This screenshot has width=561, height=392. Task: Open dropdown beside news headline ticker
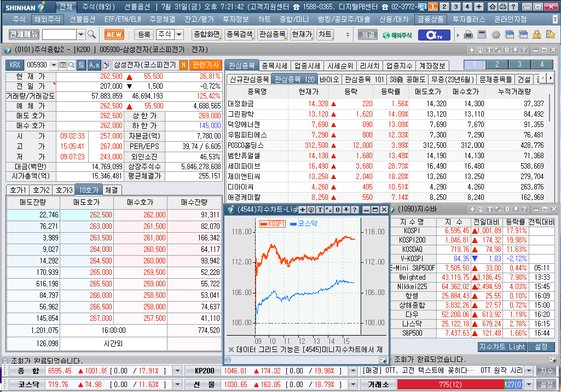tap(529, 371)
